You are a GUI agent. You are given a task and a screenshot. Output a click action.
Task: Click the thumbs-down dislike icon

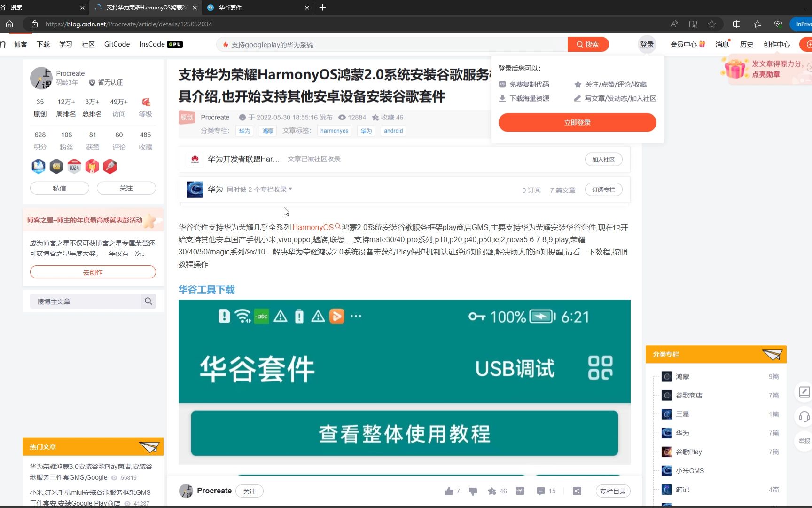[x=473, y=491]
